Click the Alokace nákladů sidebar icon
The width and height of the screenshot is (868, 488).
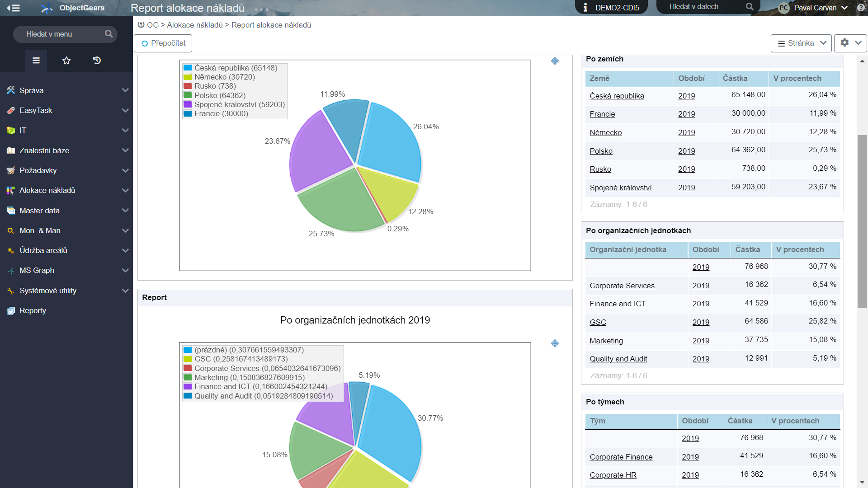point(11,190)
